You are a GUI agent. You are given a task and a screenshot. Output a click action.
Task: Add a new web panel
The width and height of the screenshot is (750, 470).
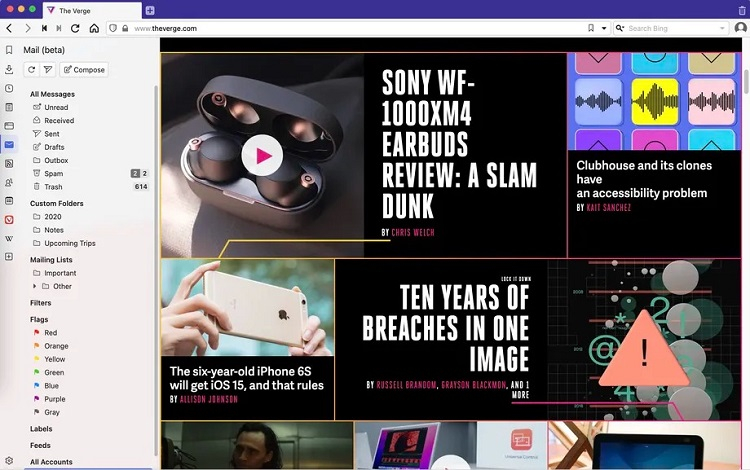(x=9, y=257)
